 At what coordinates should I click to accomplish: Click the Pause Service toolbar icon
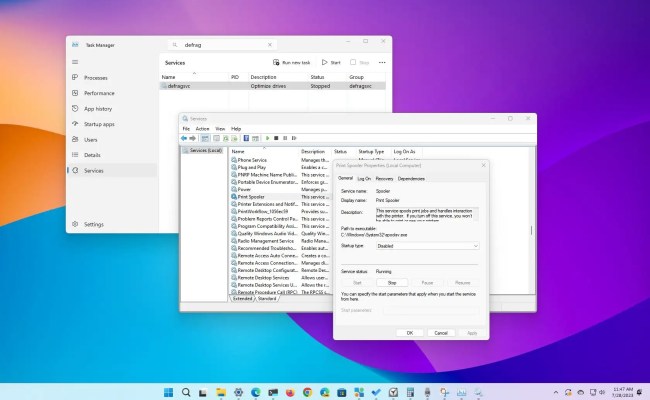tap(285, 138)
